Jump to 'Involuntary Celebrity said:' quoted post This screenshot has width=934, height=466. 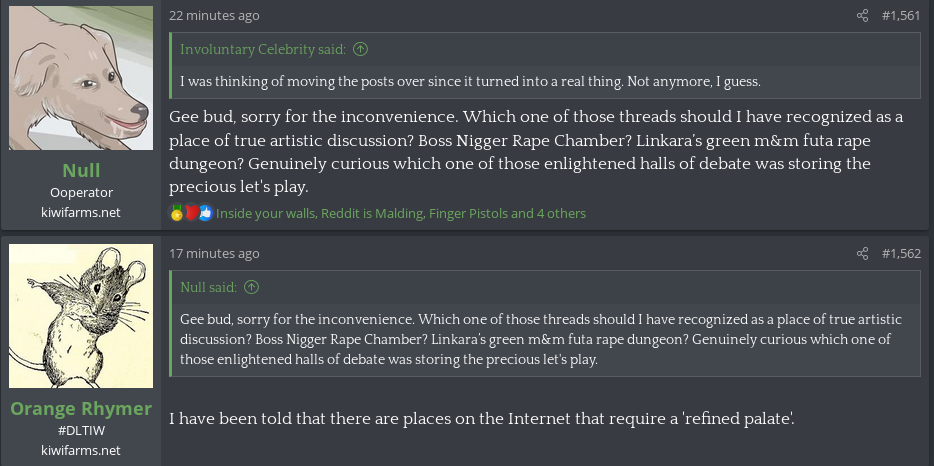point(263,49)
